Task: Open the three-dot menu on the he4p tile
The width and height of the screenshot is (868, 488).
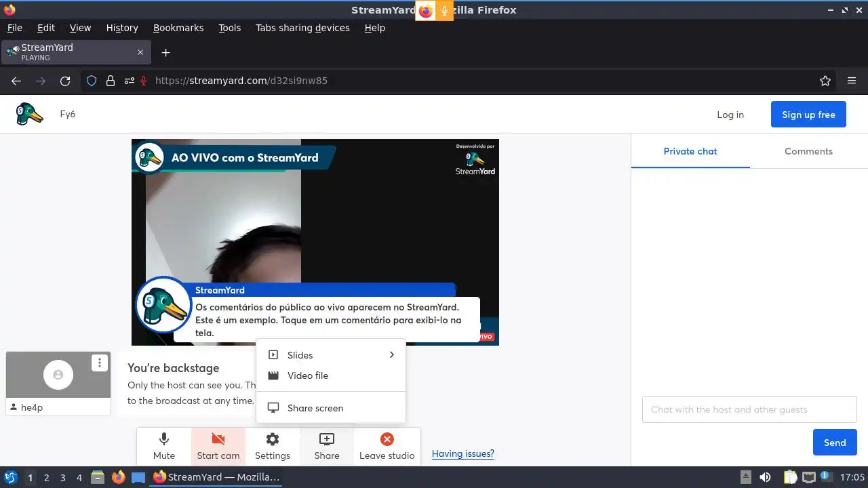Action: point(100,363)
